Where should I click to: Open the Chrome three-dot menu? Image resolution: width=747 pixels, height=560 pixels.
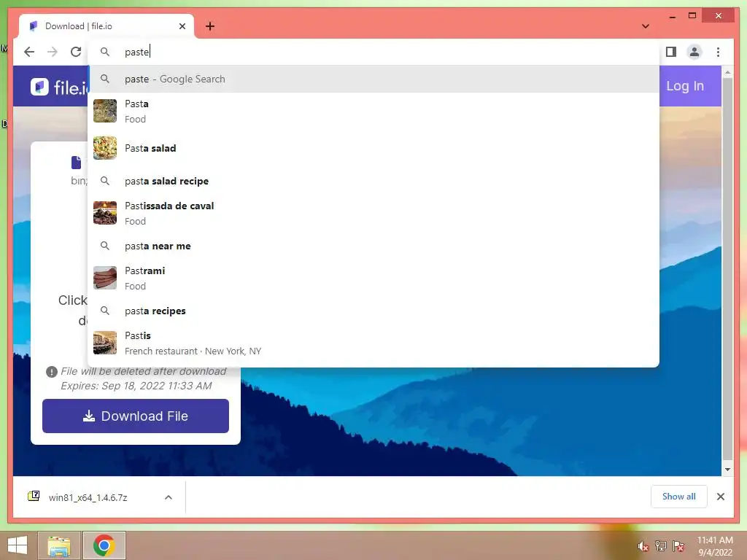(718, 52)
